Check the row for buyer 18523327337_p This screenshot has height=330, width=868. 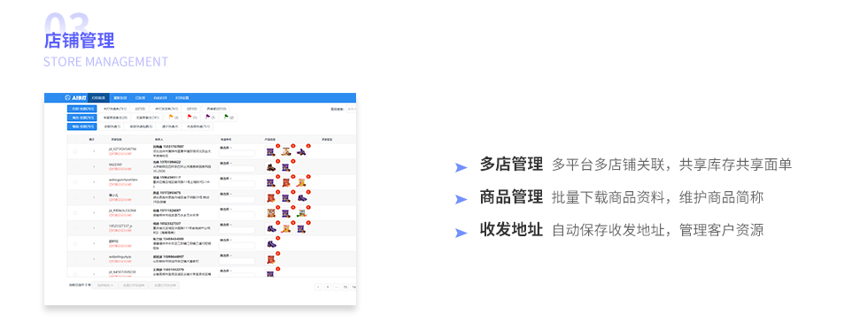point(74,228)
